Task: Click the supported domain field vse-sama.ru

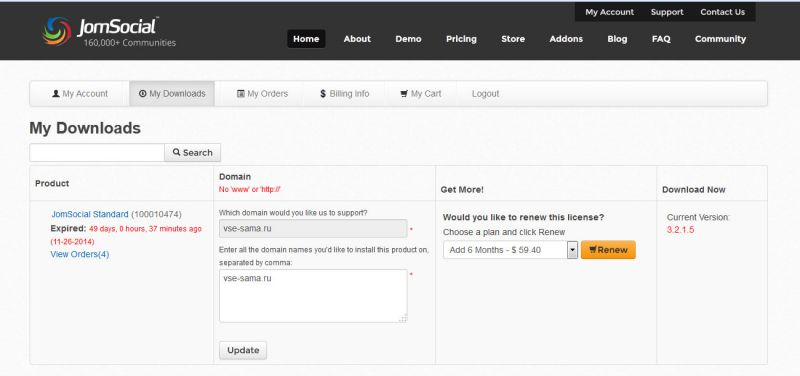Action: [313, 229]
